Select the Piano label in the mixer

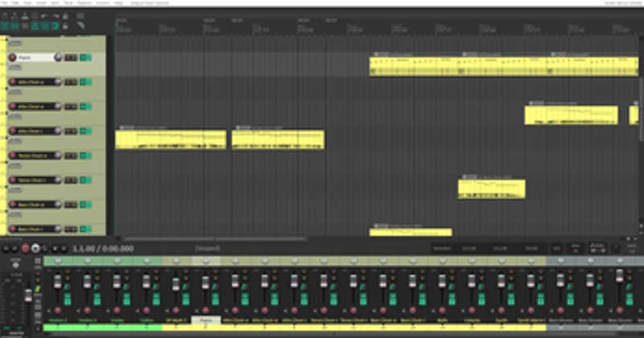tap(206, 320)
